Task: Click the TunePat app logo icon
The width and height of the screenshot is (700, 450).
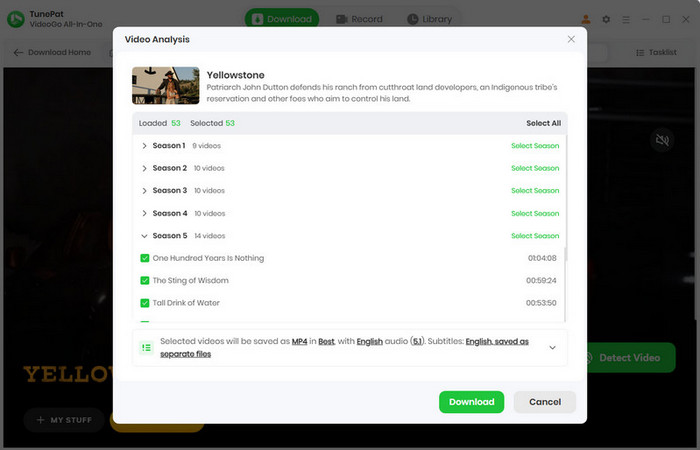Action: pyautogui.click(x=16, y=19)
